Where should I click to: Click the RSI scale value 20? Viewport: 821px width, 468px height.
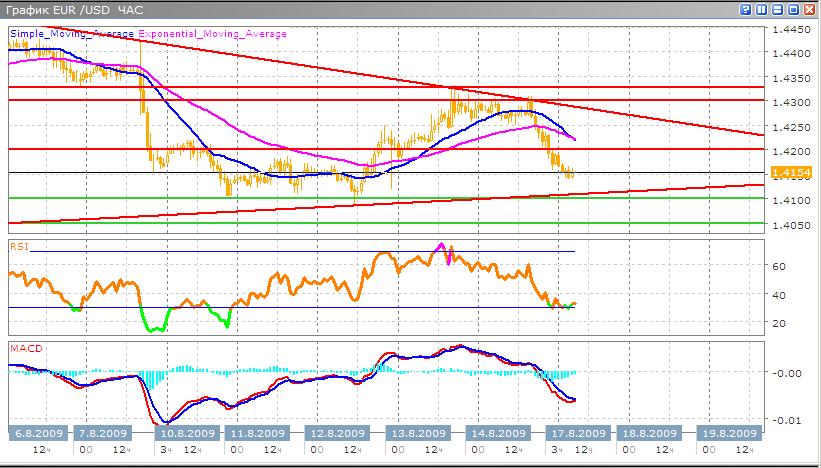coord(779,324)
